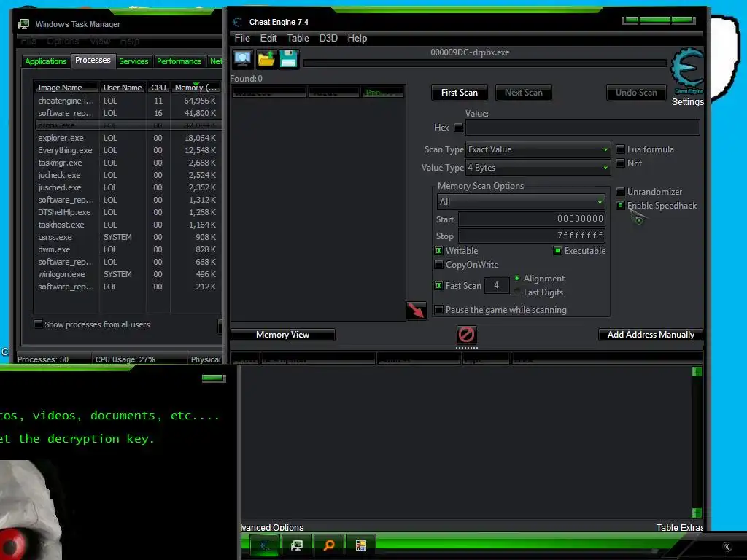The height and width of the screenshot is (560, 747).
Task: Open the Table menu
Action: point(298,38)
